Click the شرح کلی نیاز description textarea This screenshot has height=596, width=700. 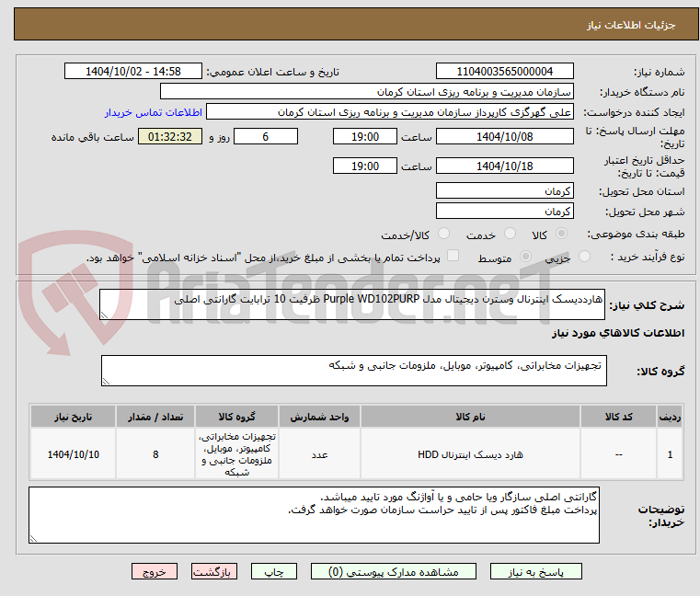coord(351,304)
